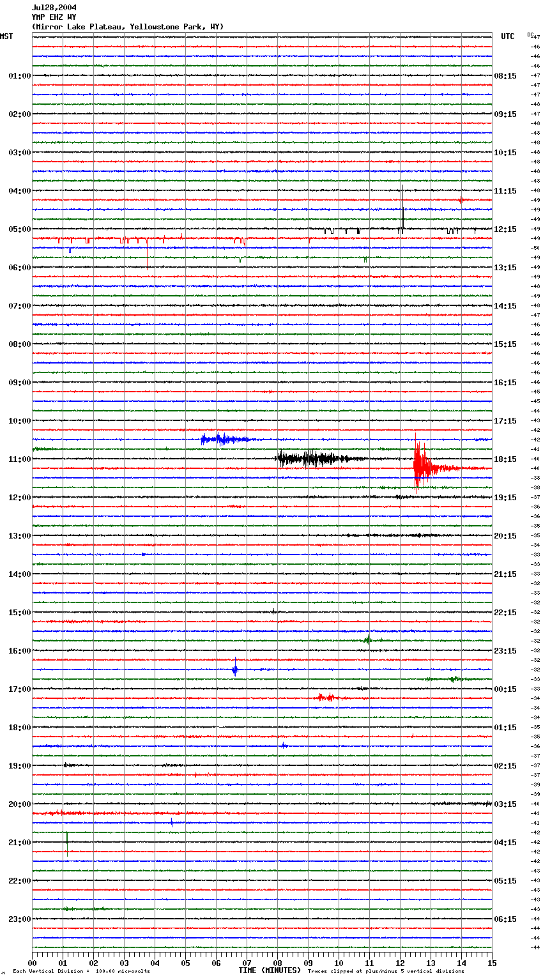Image resolution: width=543 pixels, height=980 pixels.
Task: Click the 14:15 UTC time label
Action: click(x=505, y=306)
